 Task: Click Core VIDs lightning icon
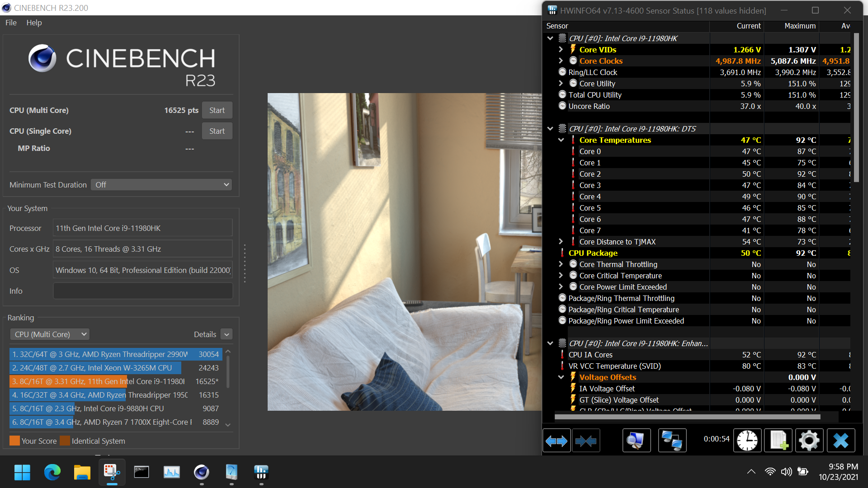click(x=573, y=49)
